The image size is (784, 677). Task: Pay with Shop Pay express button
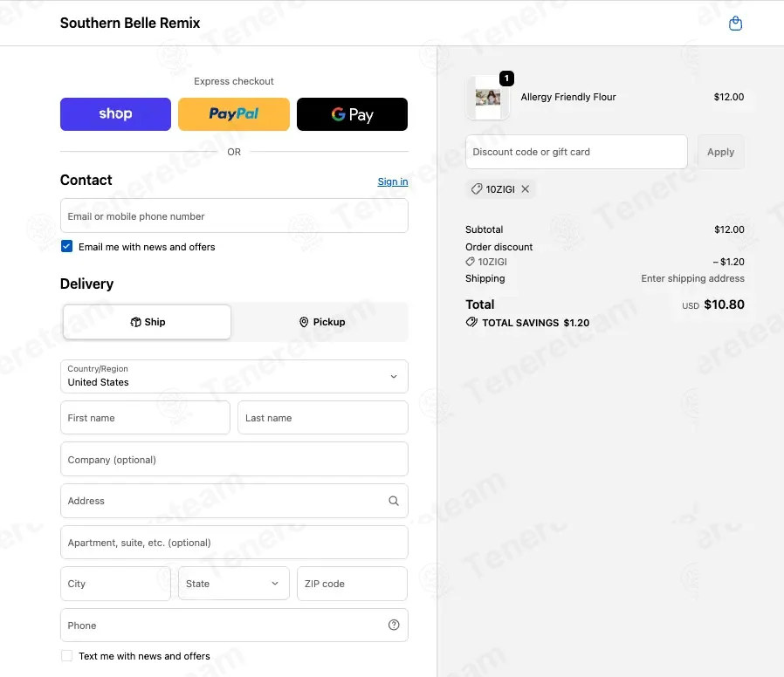point(115,114)
